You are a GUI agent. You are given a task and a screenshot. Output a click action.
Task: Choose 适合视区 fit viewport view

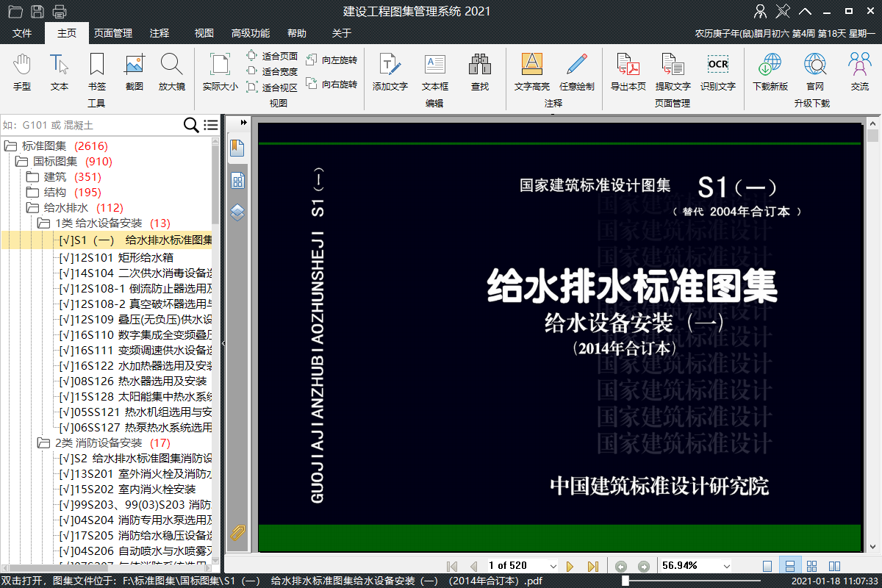[271, 87]
